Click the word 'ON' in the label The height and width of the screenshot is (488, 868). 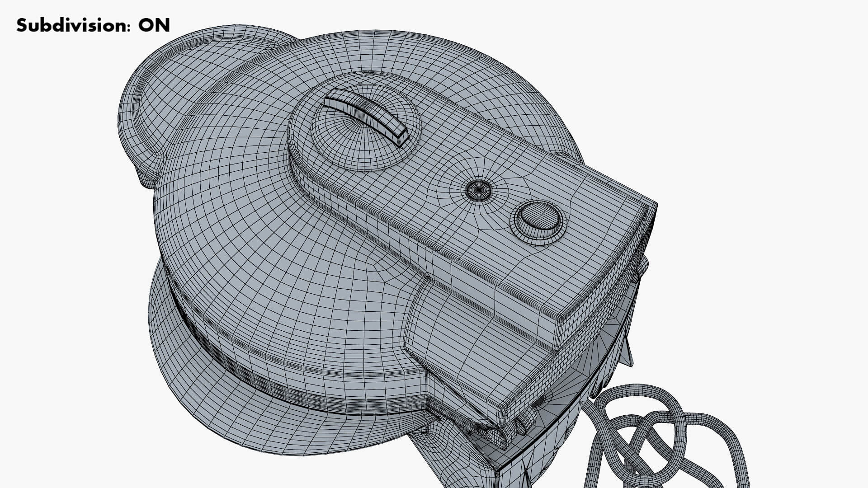pyautogui.click(x=154, y=25)
